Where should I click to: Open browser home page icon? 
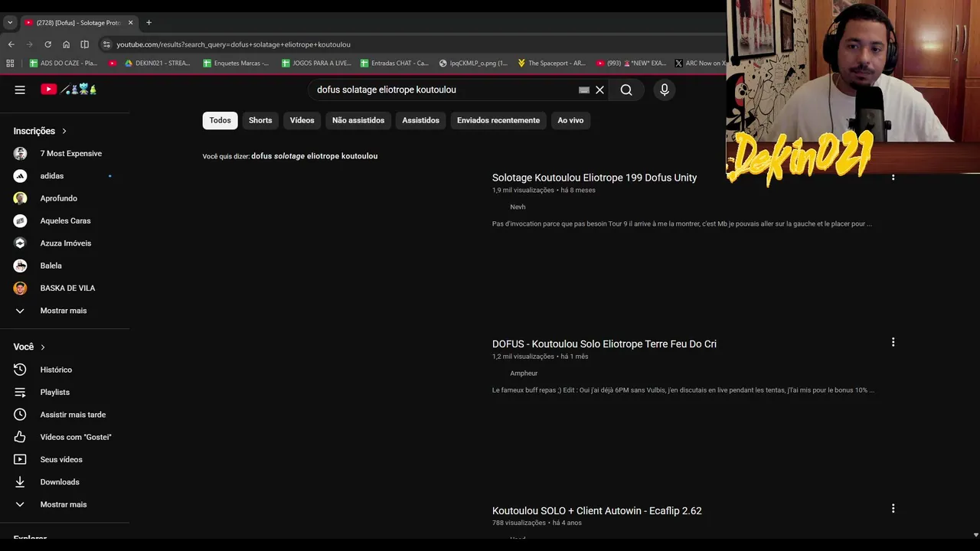point(66,44)
